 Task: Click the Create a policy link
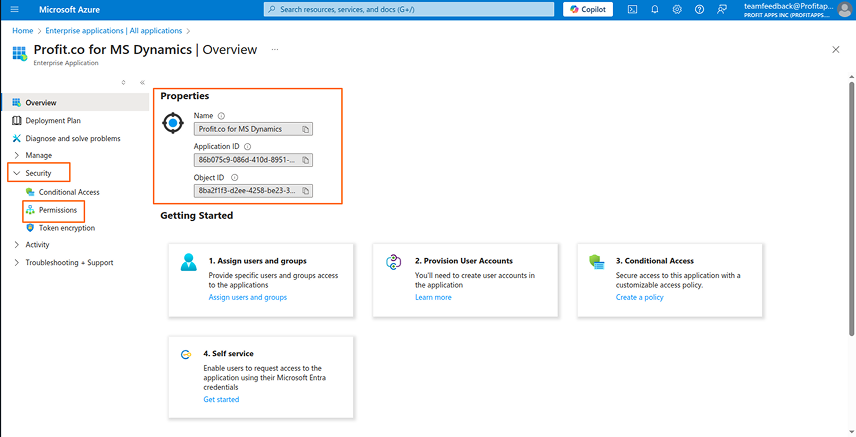pos(639,297)
